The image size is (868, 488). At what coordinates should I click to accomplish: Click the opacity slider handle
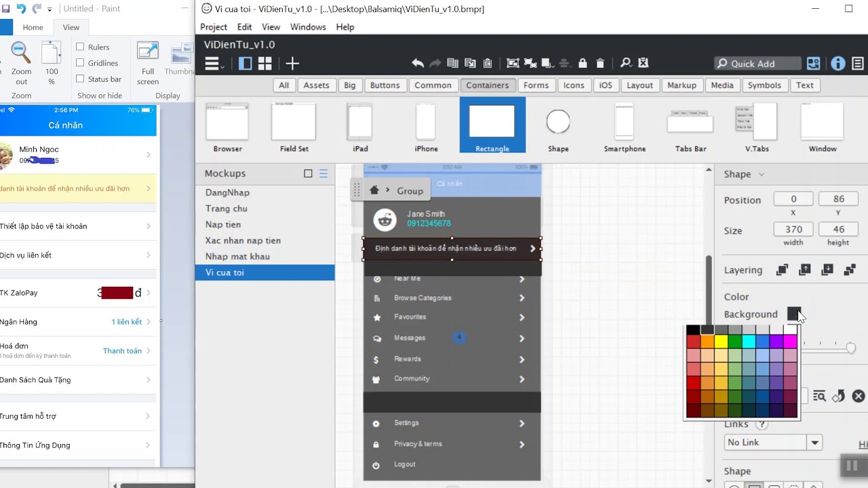point(851,348)
